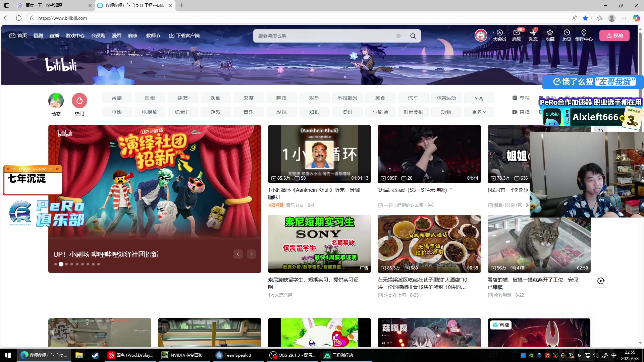Click the Windows Start button
The height and width of the screenshot is (362, 644).
[8, 355]
